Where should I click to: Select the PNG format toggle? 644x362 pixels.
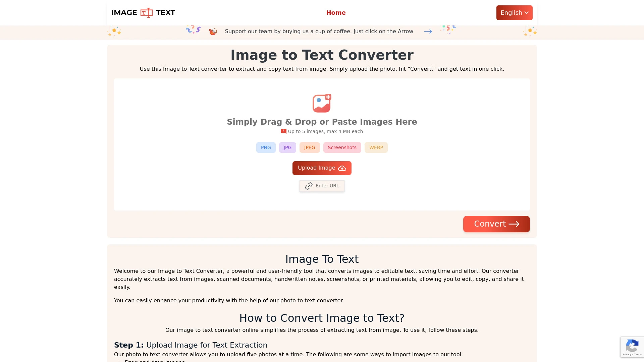(x=265, y=147)
